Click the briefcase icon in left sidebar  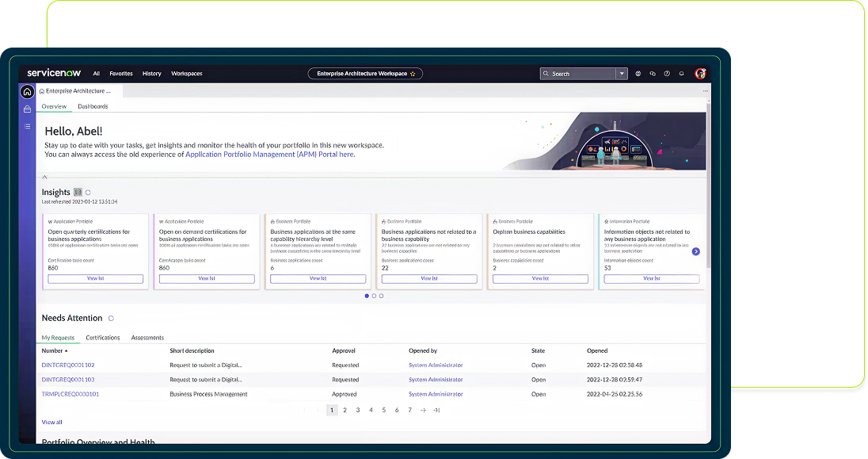[28, 109]
